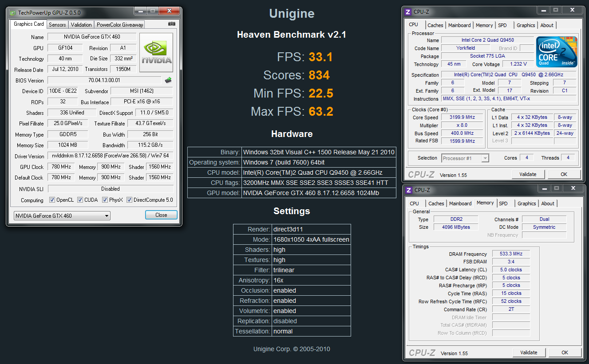Click the Intel Core 2 Quad logo
The width and height of the screenshot is (589, 364).
(557, 52)
